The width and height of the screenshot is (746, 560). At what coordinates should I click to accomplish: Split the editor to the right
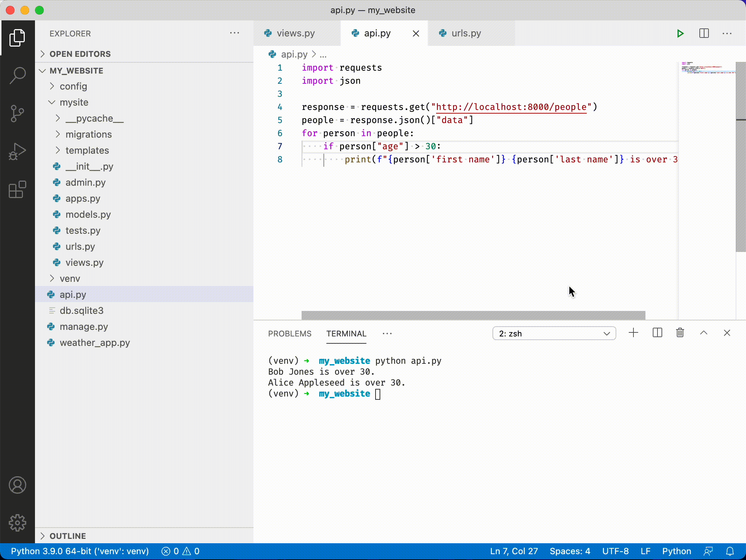704,33
